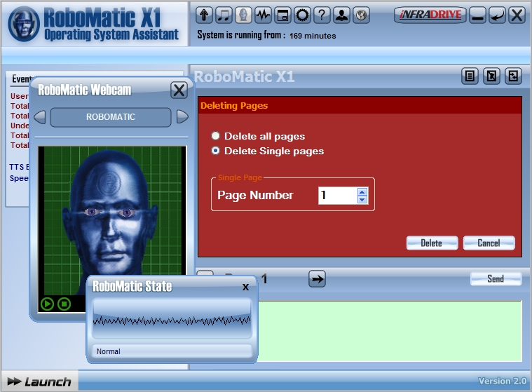
Task: Open the music note toolbar icon
Action: point(224,15)
